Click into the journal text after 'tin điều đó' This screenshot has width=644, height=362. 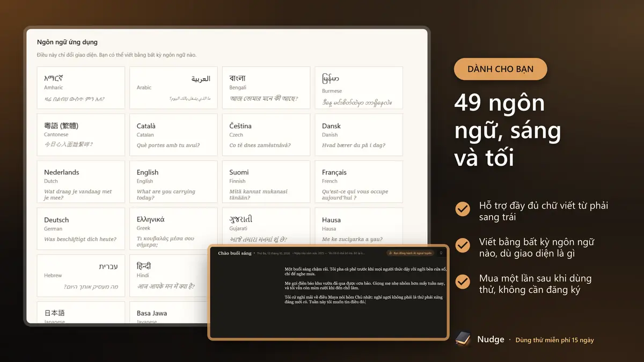click(x=366, y=302)
